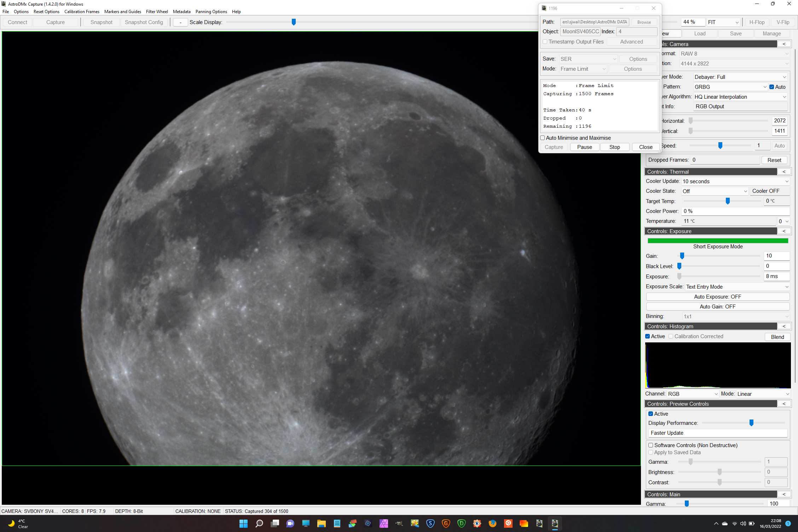Click active AstroDMx Capture taskbar icon
The image size is (798, 532).
(x=555, y=524)
